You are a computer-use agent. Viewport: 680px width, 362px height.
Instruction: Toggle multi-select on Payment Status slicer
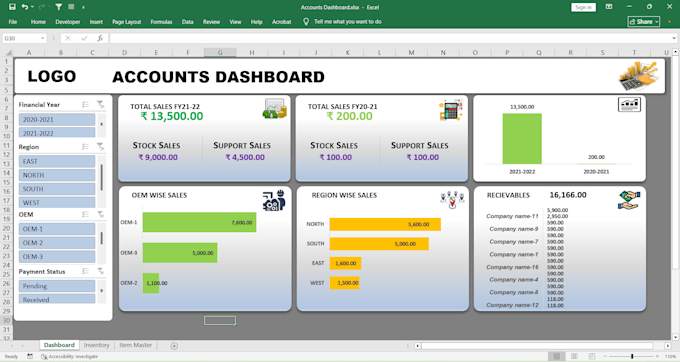[85, 271]
